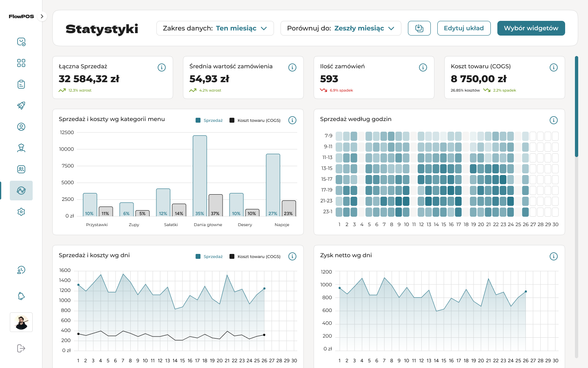Open the Zakres danych dropdown
The image size is (588, 368).
215,28
